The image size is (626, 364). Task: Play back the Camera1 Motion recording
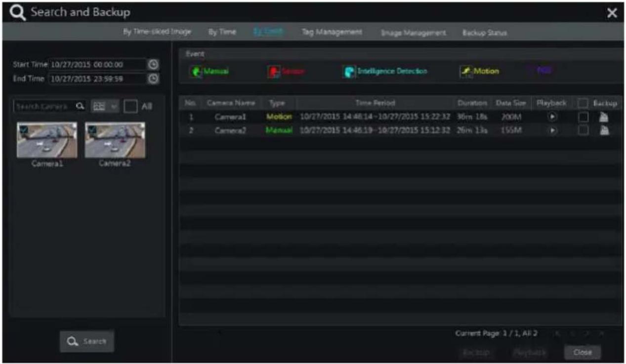click(x=553, y=117)
